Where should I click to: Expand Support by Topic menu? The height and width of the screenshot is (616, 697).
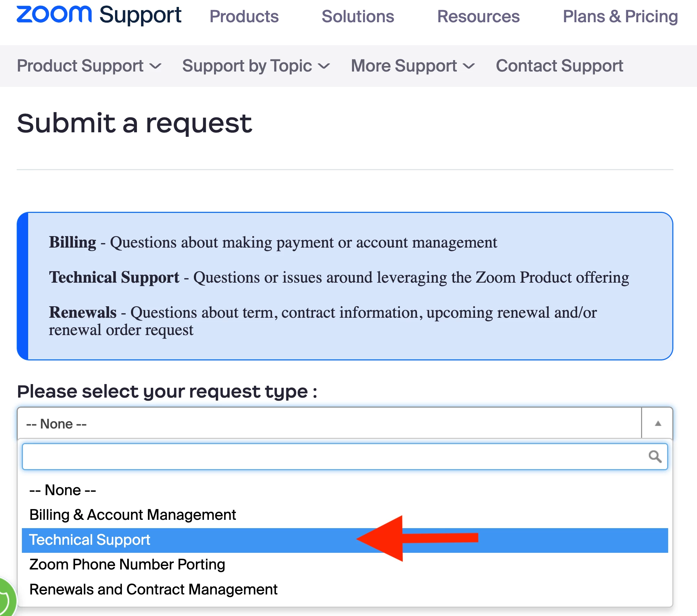[x=256, y=66]
